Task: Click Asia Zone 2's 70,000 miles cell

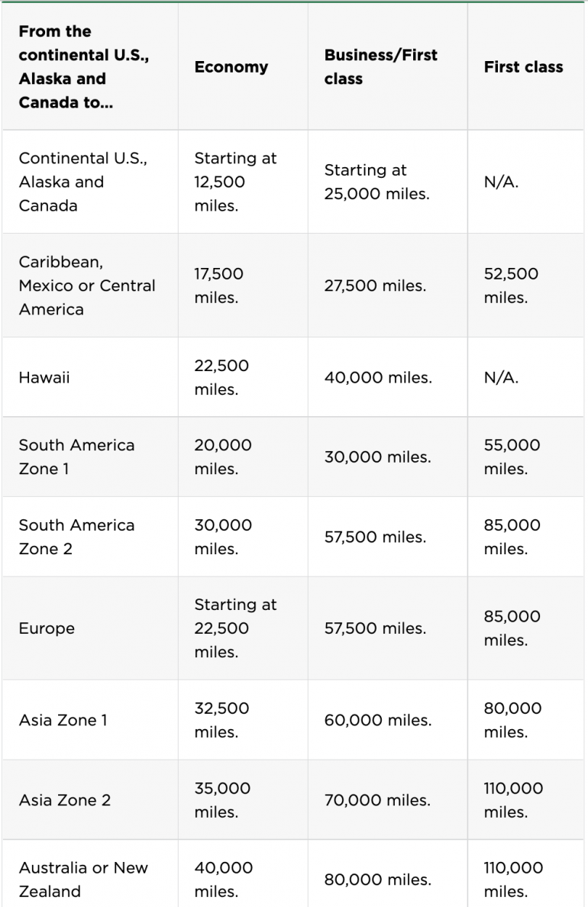Action: [376, 800]
